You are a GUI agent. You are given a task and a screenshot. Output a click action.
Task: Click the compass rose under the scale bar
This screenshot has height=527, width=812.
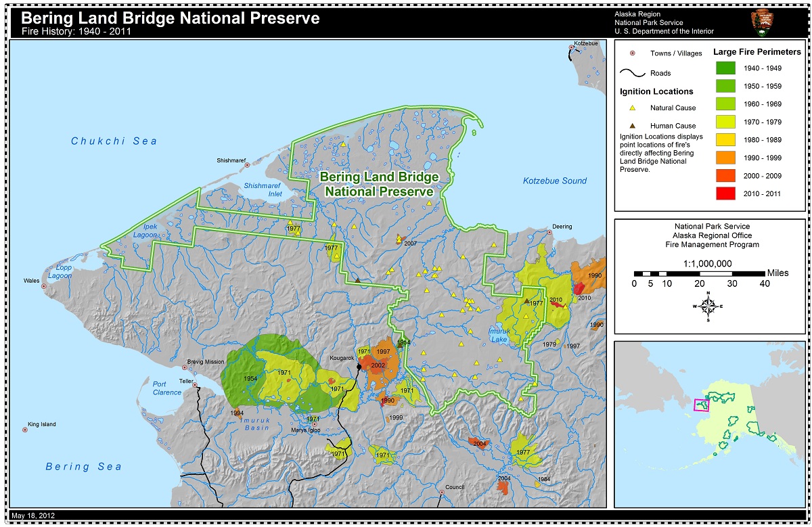pos(708,306)
